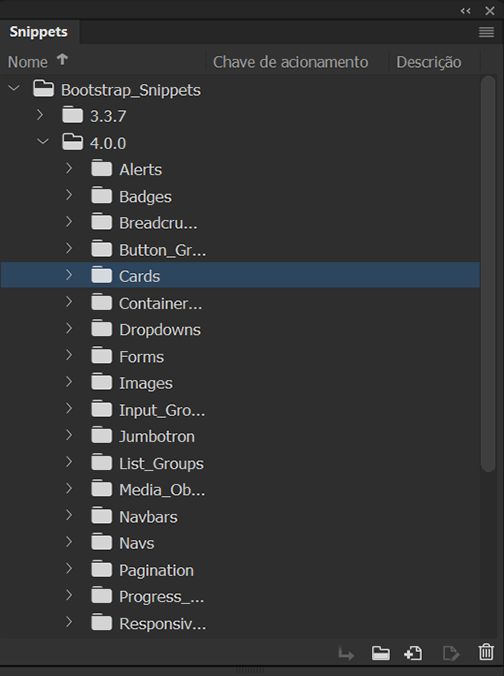This screenshot has width=504, height=676.
Task: Click the Insert snippet arrow icon
Action: point(346,654)
